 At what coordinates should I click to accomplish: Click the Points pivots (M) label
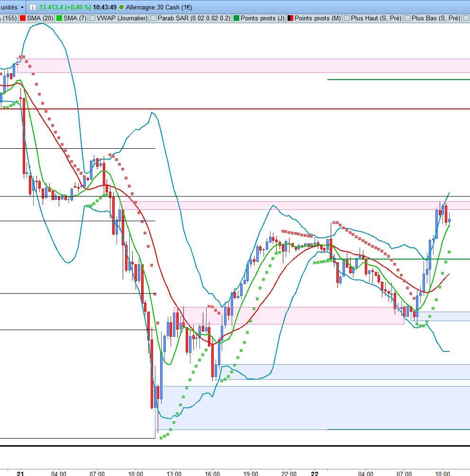317,18
